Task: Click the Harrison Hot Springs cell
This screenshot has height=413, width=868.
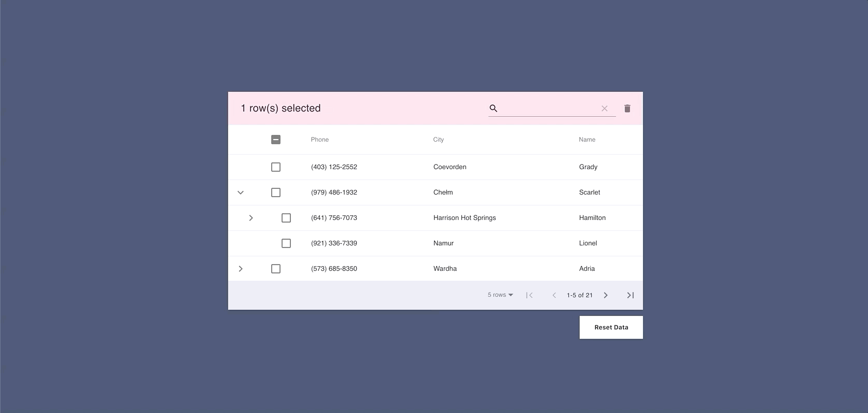Action: [x=465, y=218]
